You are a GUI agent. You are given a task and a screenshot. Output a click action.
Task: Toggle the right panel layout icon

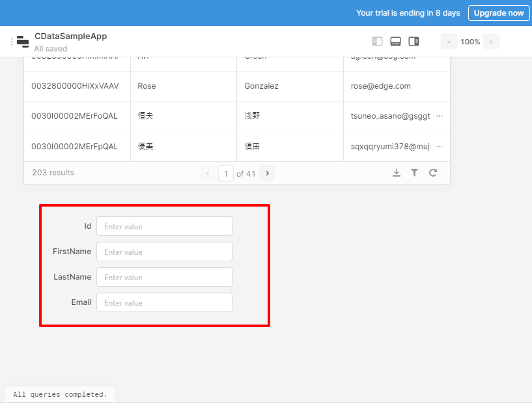tap(413, 42)
